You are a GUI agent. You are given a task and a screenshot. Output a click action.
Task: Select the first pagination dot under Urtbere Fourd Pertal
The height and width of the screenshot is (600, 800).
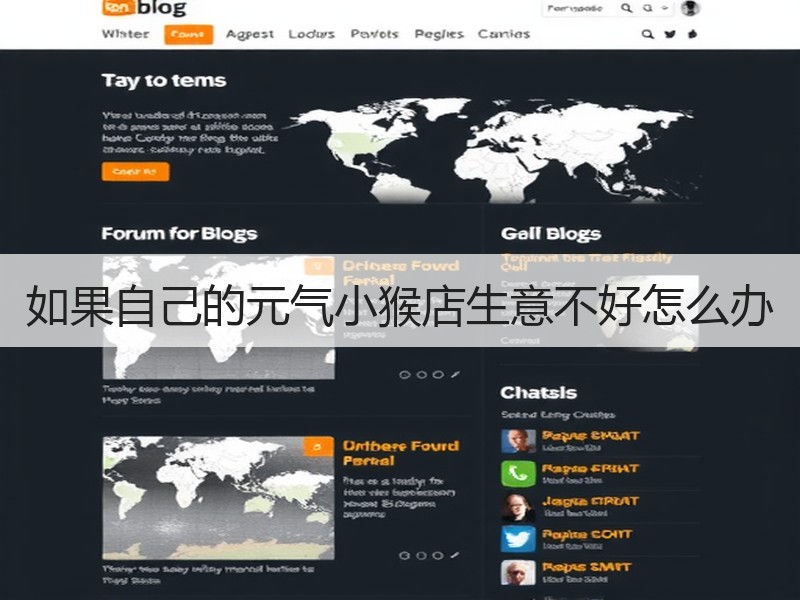[405, 556]
